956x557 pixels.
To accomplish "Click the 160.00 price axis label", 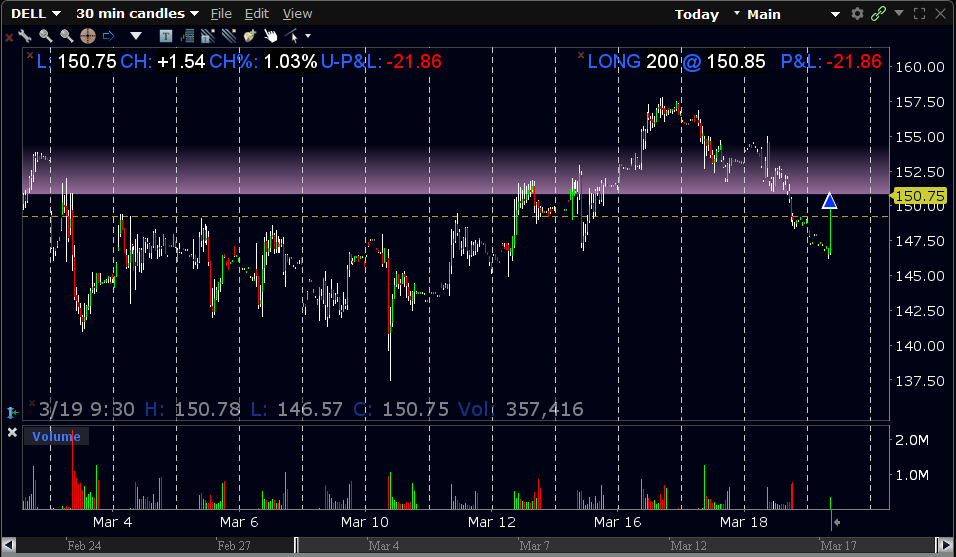I will click(x=919, y=67).
